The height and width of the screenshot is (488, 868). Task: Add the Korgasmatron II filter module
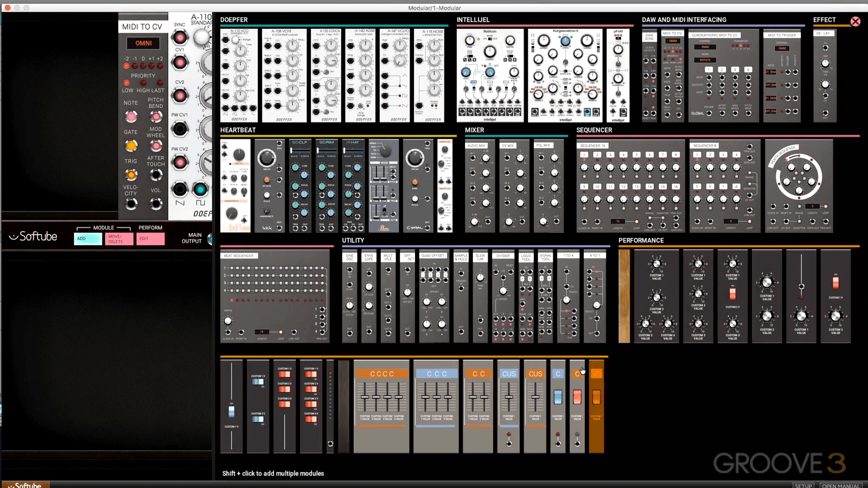[565, 75]
